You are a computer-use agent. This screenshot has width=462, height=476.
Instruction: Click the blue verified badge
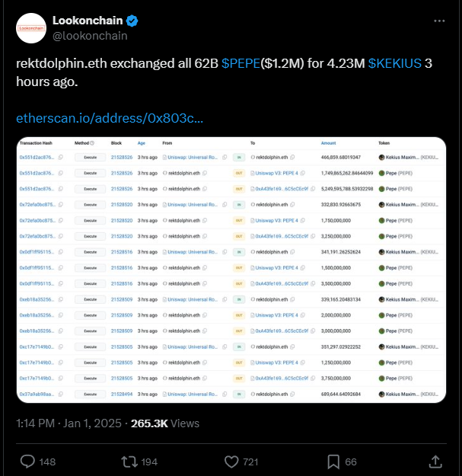132,21
